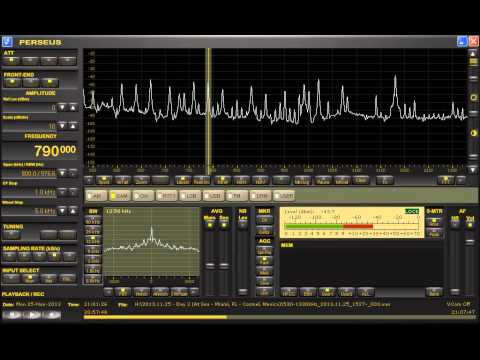This screenshot has width=480, height=360.
Task: Increase amplitude Scale with the up arrow
Action: tap(73, 126)
